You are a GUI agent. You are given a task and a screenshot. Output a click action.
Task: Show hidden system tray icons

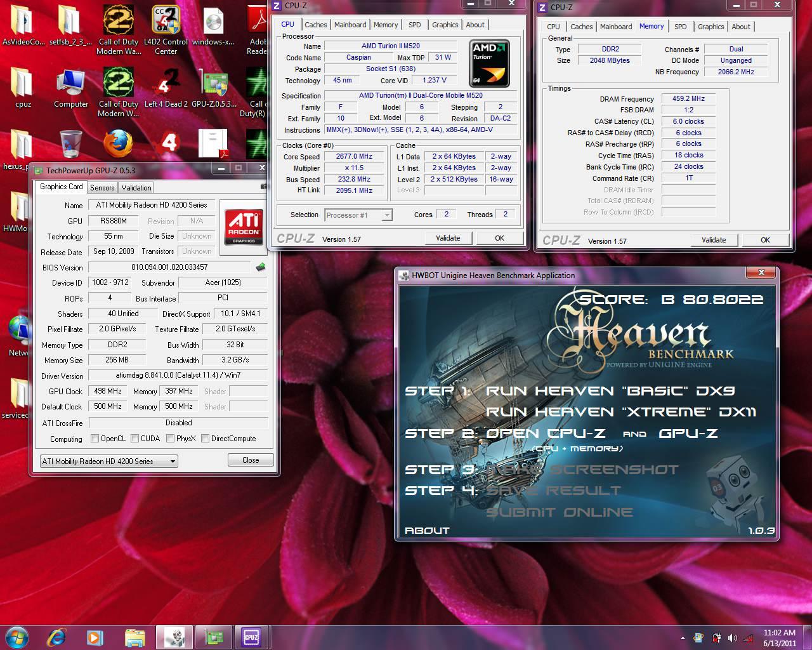(683, 637)
